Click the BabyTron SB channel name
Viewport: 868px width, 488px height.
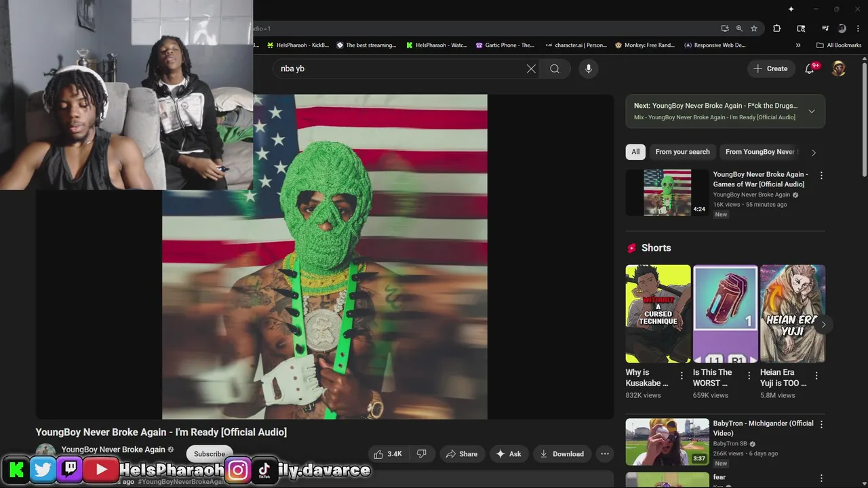coord(731,444)
